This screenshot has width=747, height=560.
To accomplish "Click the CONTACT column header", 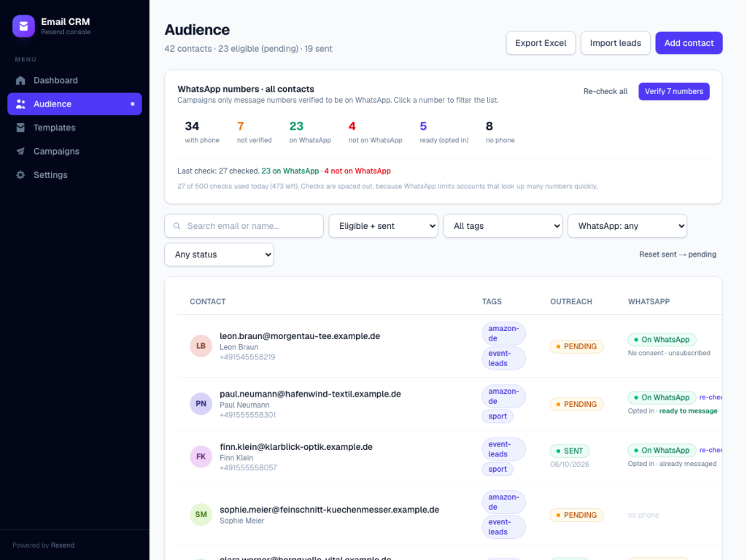I will click(208, 301).
